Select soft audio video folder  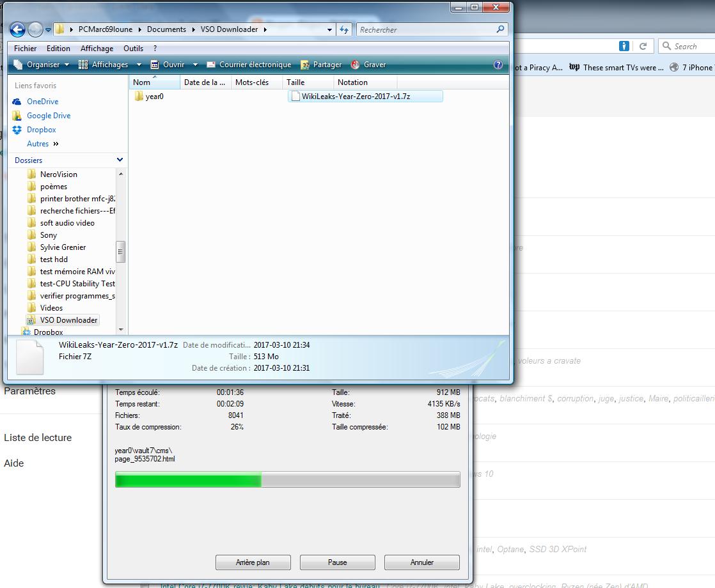pos(67,223)
